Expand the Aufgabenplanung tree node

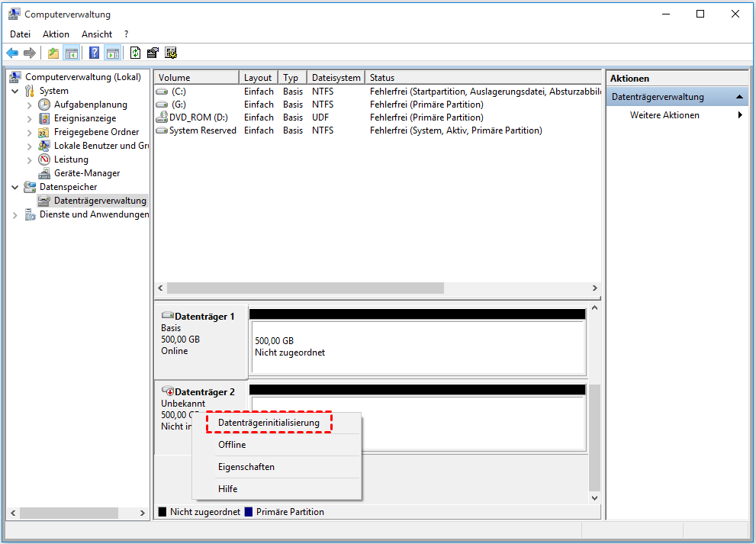click(30, 105)
